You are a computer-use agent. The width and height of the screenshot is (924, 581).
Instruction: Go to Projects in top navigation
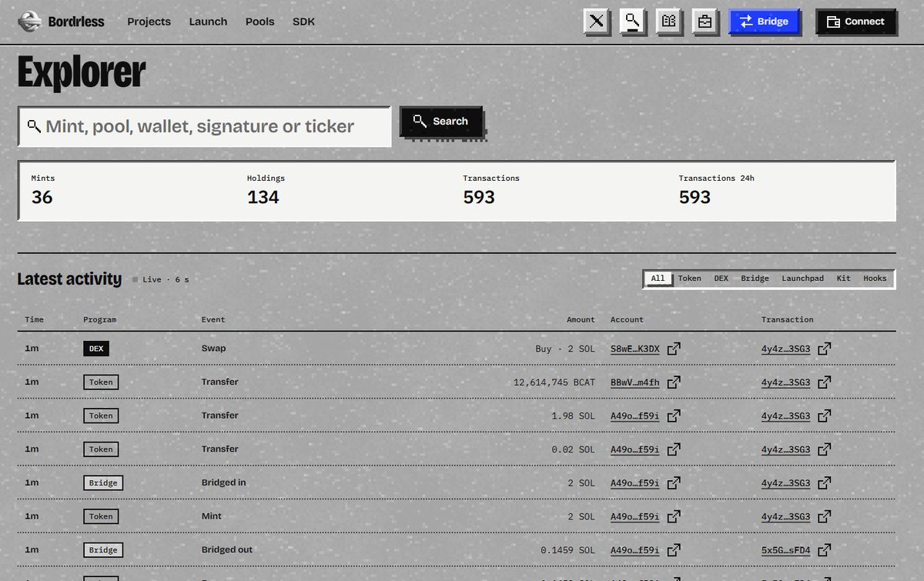[x=149, y=22]
